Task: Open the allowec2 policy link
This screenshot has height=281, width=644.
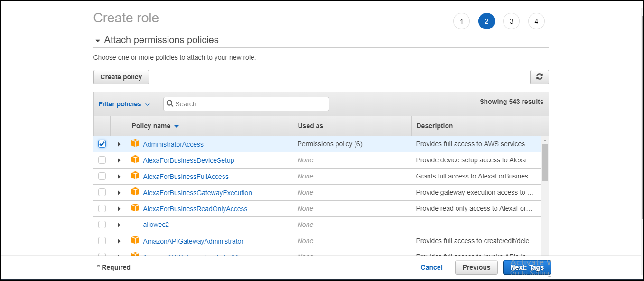Action: tap(156, 225)
